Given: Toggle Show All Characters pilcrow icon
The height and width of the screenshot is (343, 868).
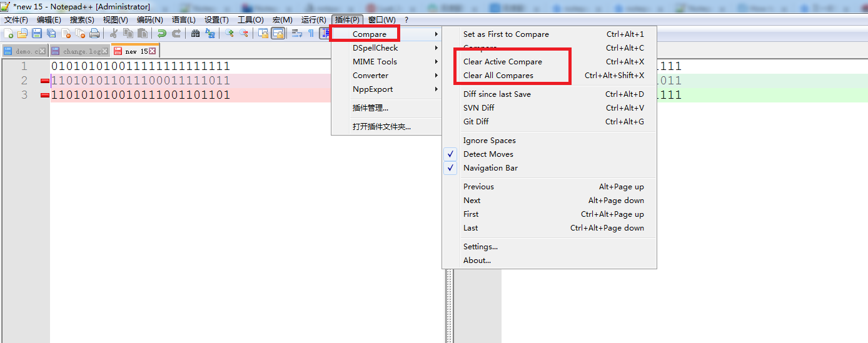Looking at the screenshot, I should click(311, 33).
